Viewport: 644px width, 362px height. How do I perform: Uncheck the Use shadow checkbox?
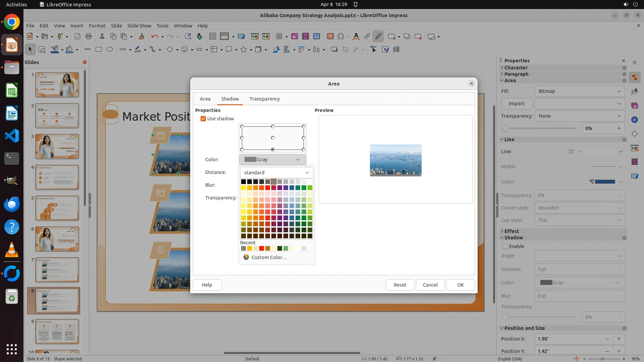tap(203, 119)
